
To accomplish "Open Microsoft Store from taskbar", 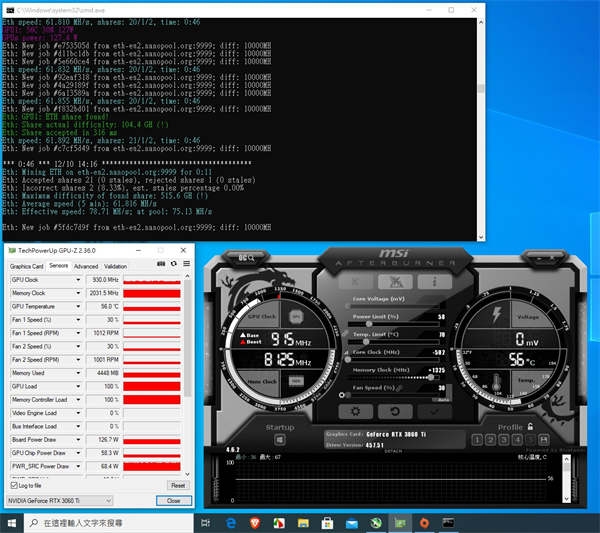I will click(327, 523).
